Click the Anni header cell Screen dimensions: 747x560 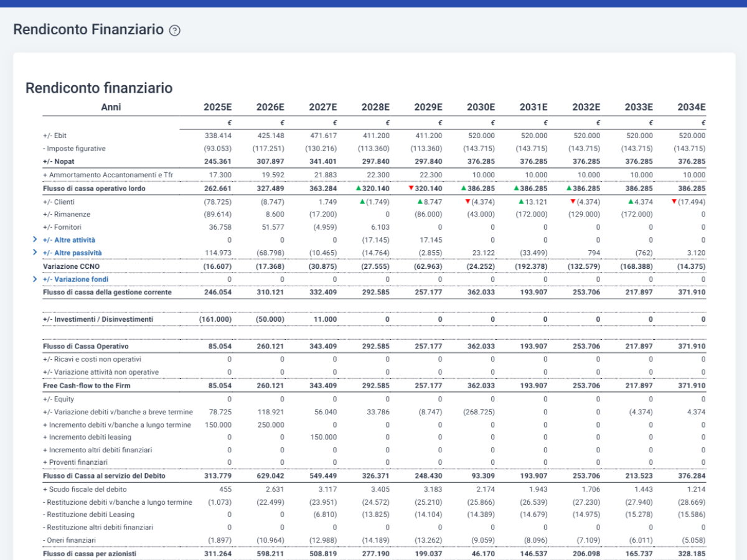111,107
